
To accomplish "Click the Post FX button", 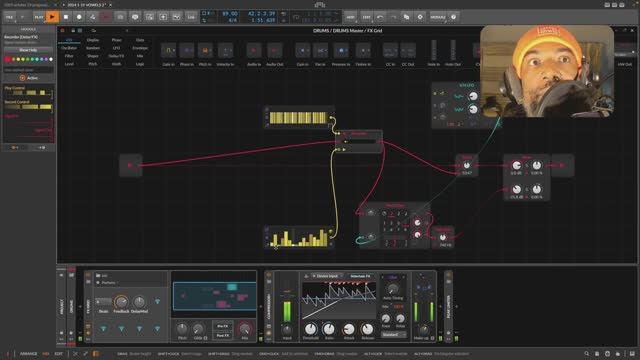I will click(222, 335).
